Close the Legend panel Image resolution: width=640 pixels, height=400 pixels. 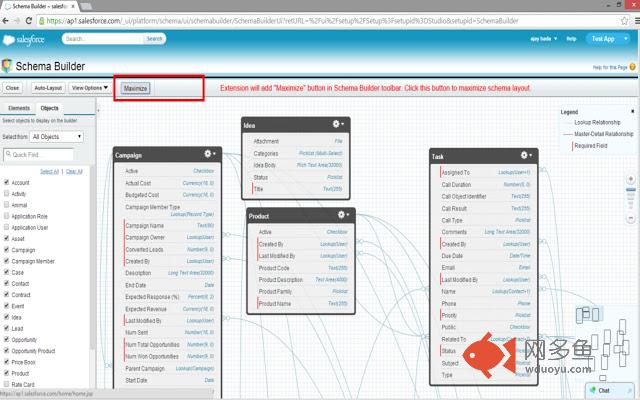(x=633, y=111)
